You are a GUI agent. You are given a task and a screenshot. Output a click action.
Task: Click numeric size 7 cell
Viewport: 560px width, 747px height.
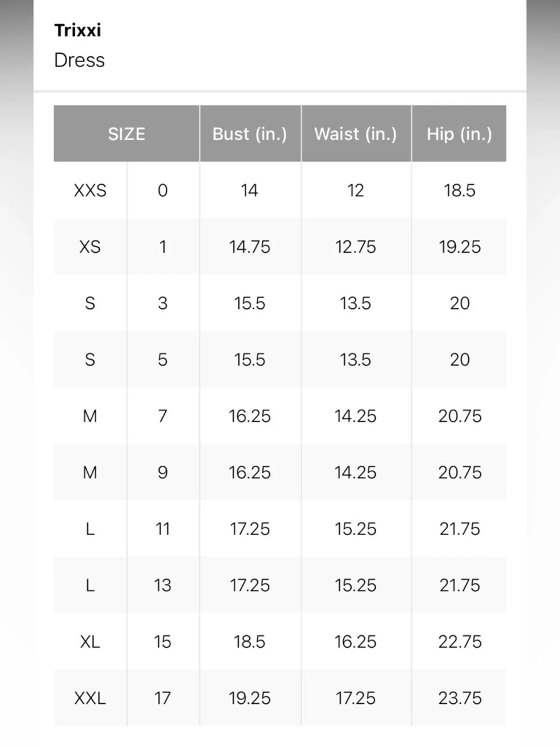(x=162, y=416)
